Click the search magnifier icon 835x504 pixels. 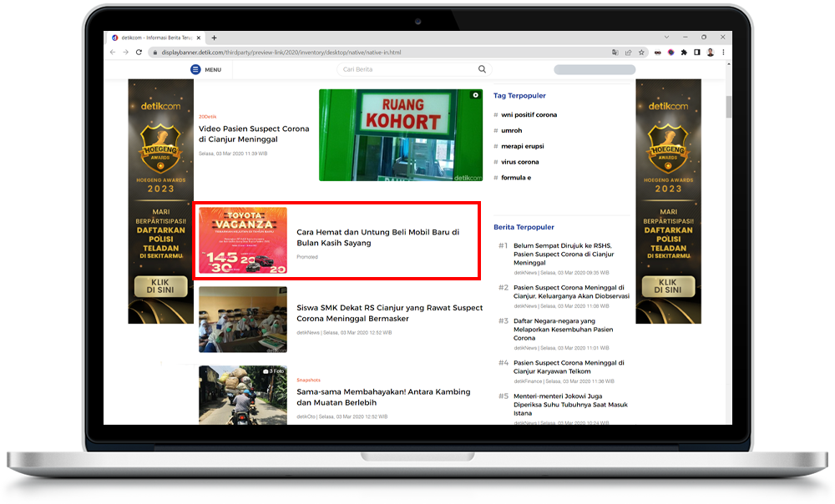(482, 69)
